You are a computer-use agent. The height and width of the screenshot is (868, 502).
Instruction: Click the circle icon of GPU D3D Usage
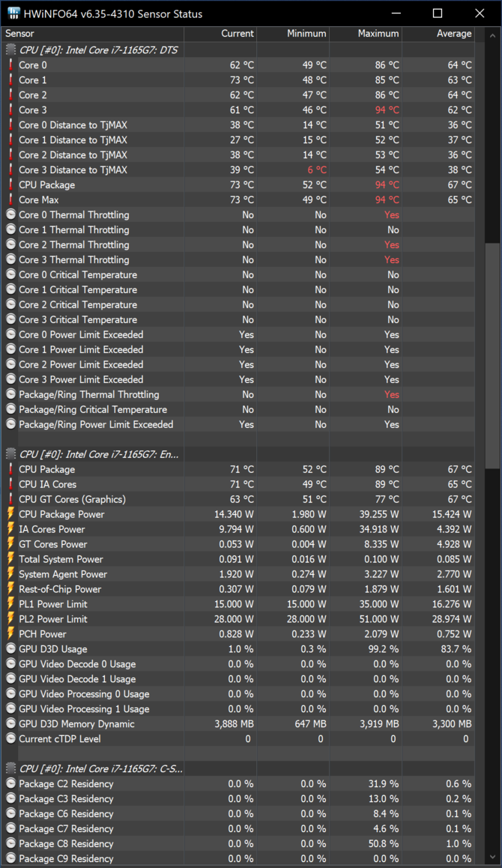pos(10,648)
